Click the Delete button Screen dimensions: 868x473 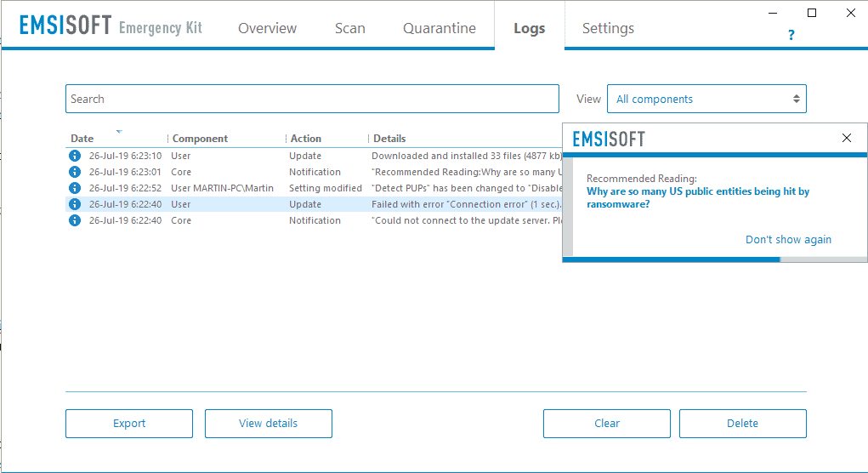pos(743,424)
